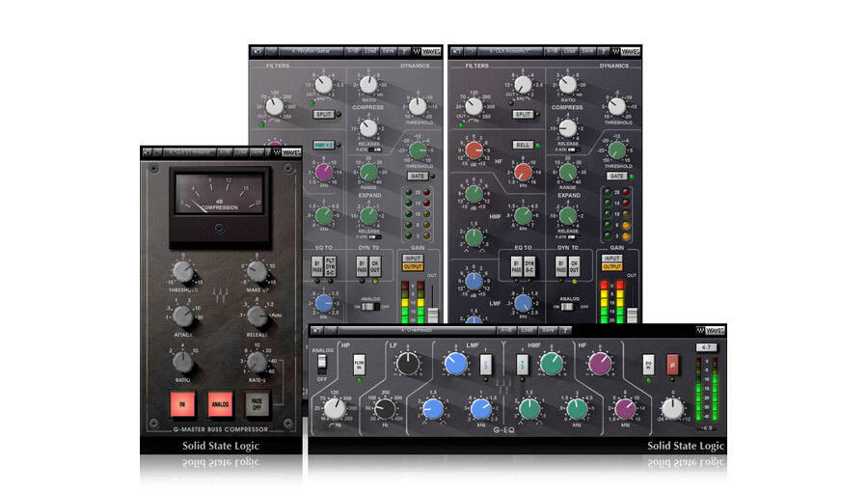Click the dB Compression VU meter
Viewport: 868px width, 493px height.
coord(220,193)
